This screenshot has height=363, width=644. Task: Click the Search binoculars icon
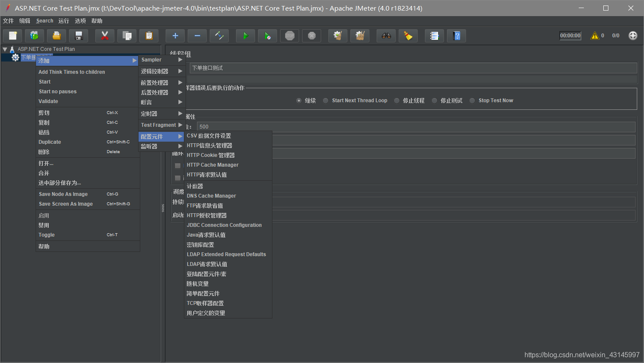[x=386, y=36]
